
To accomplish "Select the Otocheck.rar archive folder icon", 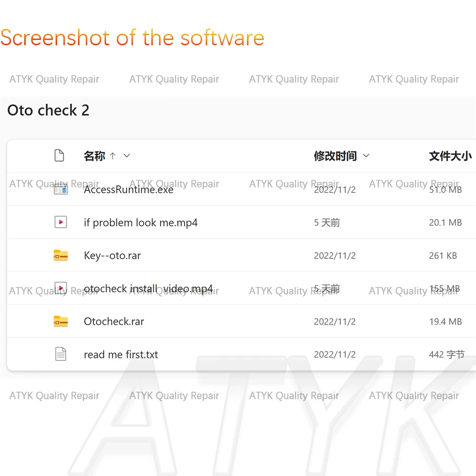I will pos(60,321).
